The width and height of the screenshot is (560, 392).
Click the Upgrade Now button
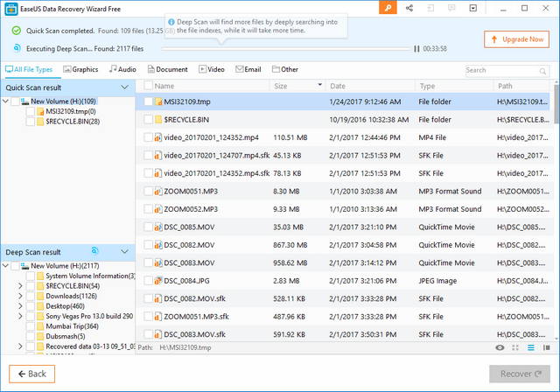[x=516, y=39]
